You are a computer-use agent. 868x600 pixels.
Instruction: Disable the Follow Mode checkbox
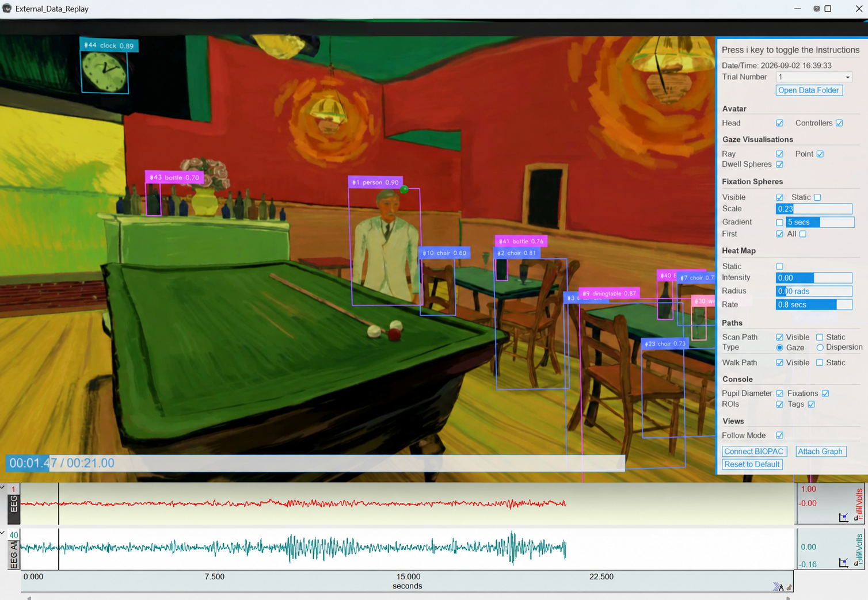[x=779, y=435]
